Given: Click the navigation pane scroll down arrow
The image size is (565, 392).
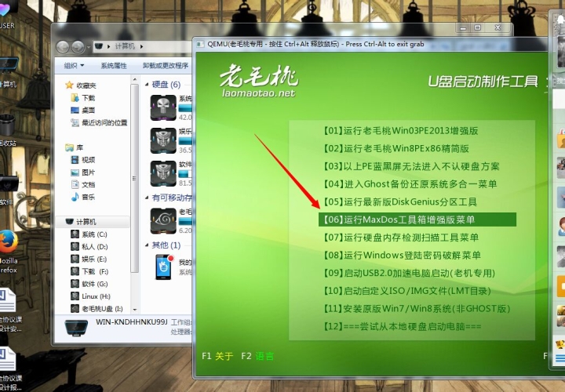Looking at the screenshot, I should (134, 310).
